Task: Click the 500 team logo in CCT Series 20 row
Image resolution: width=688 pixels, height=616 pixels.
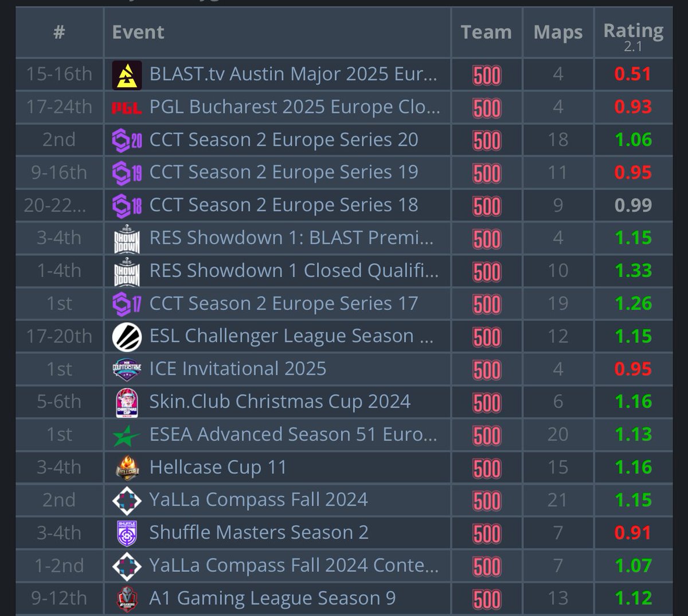Action: coord(487,141)
